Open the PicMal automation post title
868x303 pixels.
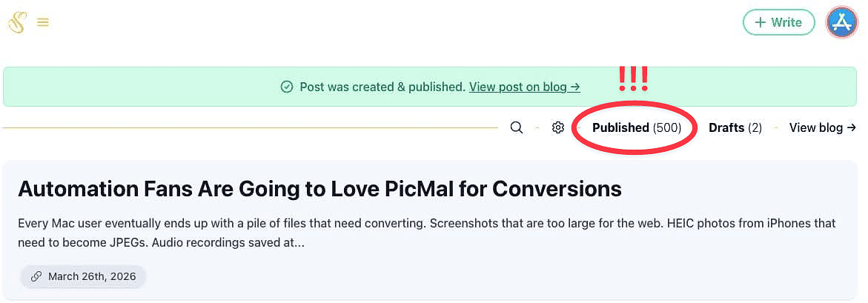[x=319, y=189]
